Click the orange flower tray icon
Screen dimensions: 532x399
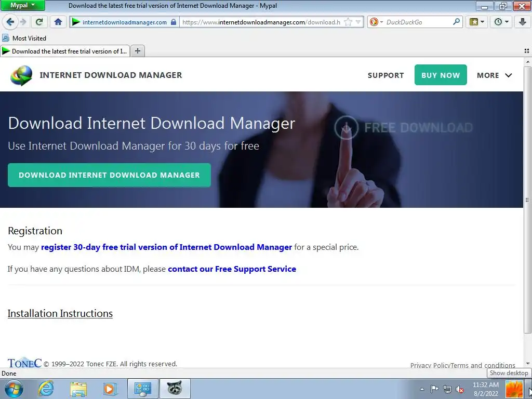click(x=514, y=389)
